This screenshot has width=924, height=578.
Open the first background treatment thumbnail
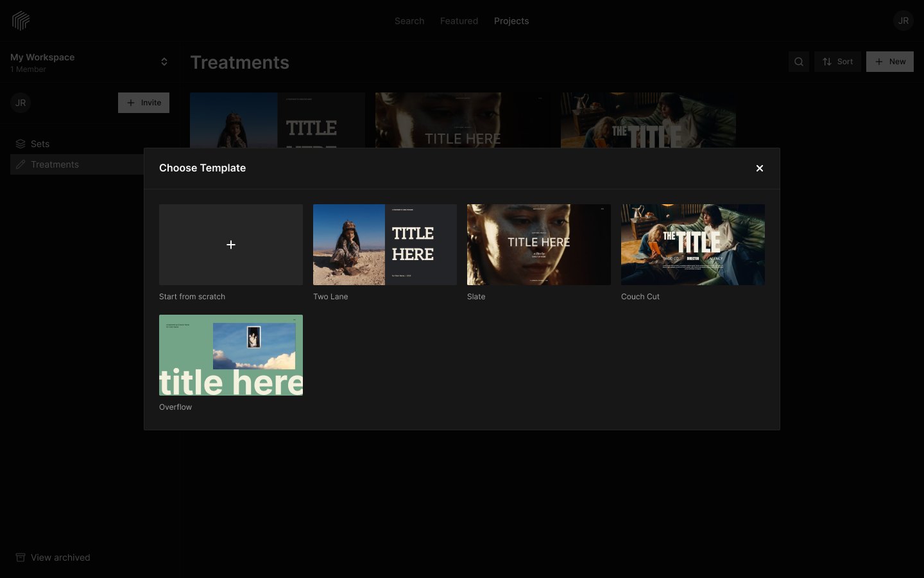click(x=277, y=120)
